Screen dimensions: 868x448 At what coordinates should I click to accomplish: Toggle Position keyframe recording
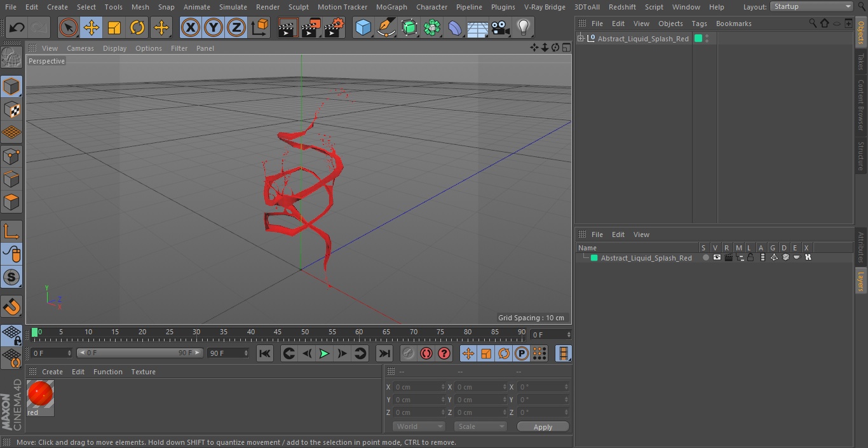pyautogui.click(x=468, y=353)
